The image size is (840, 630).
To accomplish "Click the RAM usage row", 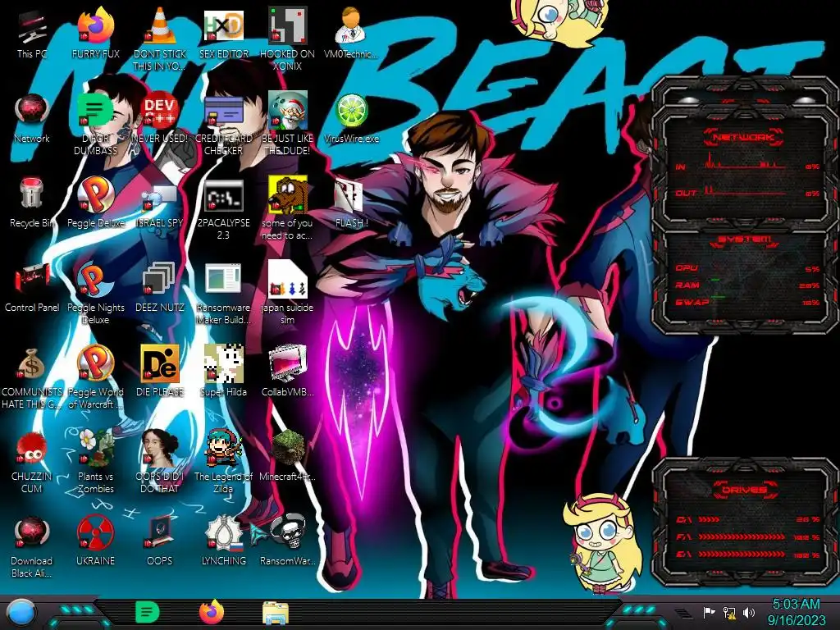I will click(x=748, y=285).
